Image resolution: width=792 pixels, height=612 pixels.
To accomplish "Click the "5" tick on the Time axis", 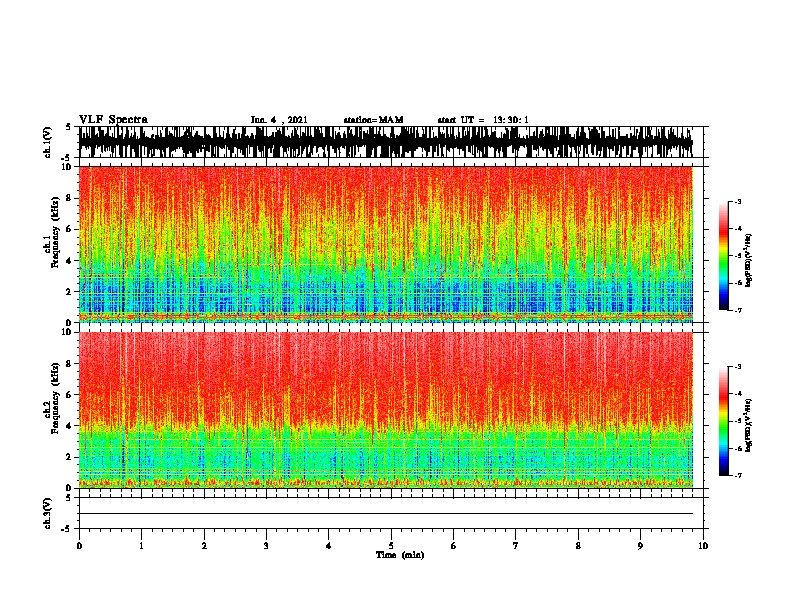I will point(391,546).
